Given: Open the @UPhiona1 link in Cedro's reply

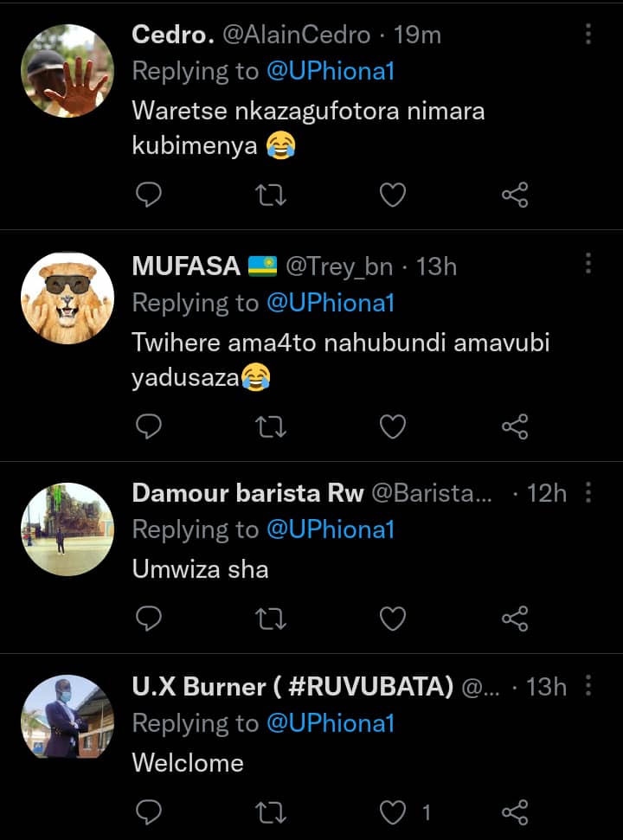Looking at the screenshot, I should pyautogui.click(x=331, y=71).
